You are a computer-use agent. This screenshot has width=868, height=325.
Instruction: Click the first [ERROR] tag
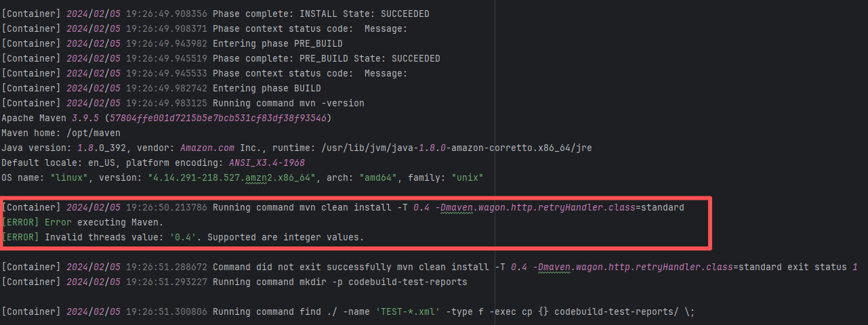(21, 222)
